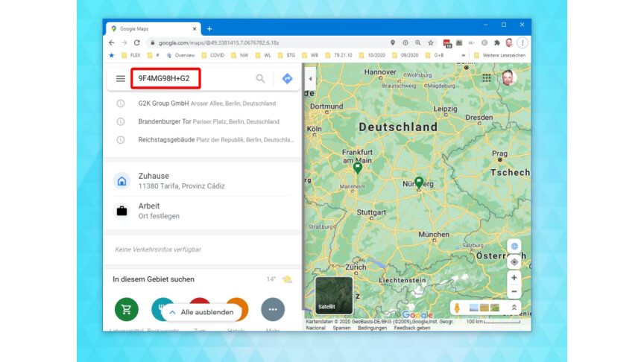Select Reichstagsgebäude recent search
This screenshot has width=644, height=362.
click(x=216, y=139)
